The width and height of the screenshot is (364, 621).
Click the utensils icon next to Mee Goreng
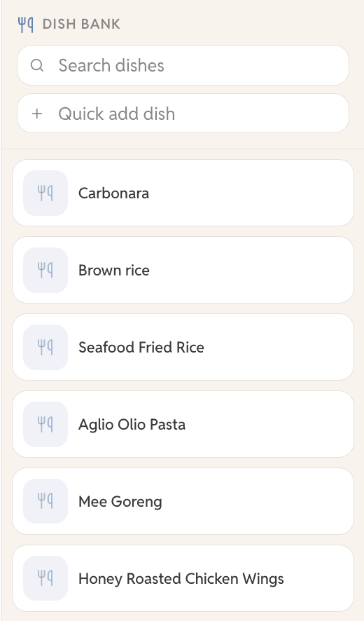pos(45,501)
